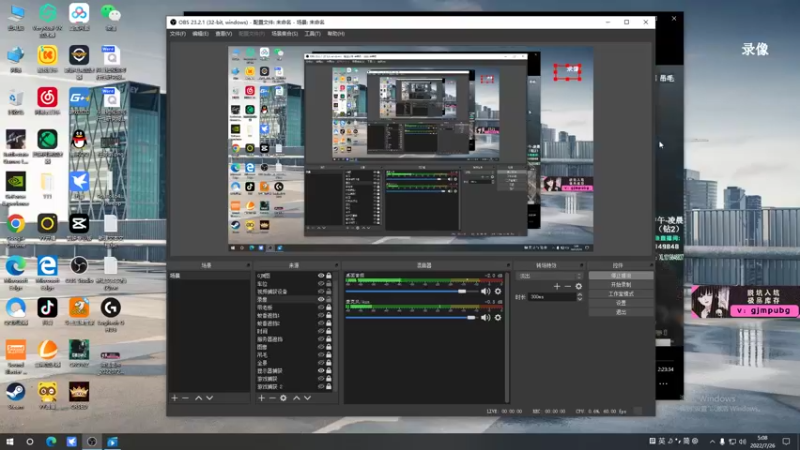The height and width of the screenshot is (450, 800).
Task: Open the QQ penguin desktop icon
Action: click(x=79, y=139)
